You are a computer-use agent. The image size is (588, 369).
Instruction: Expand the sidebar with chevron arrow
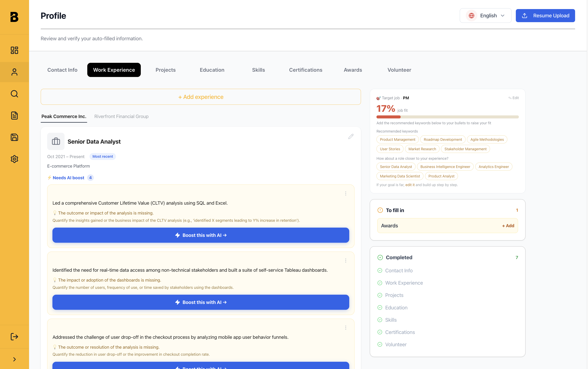tap(14, 359)
